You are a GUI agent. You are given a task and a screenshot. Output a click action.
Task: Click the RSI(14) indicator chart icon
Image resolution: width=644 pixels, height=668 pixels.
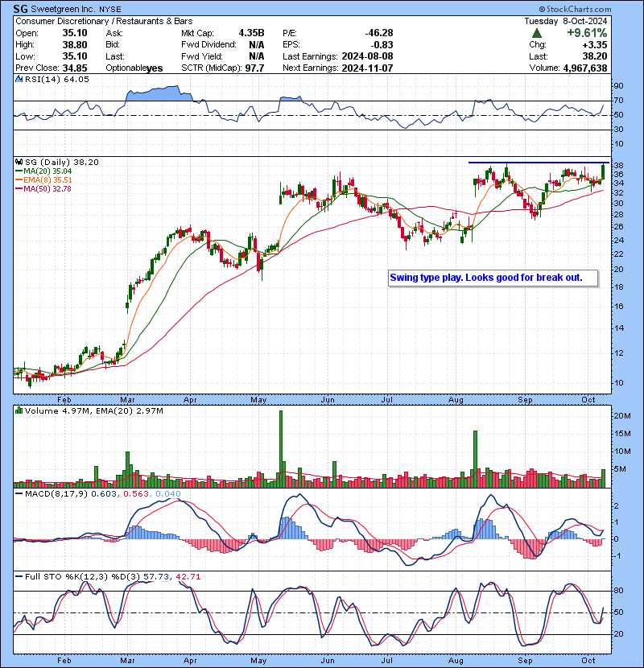click(x=19, y=79)
